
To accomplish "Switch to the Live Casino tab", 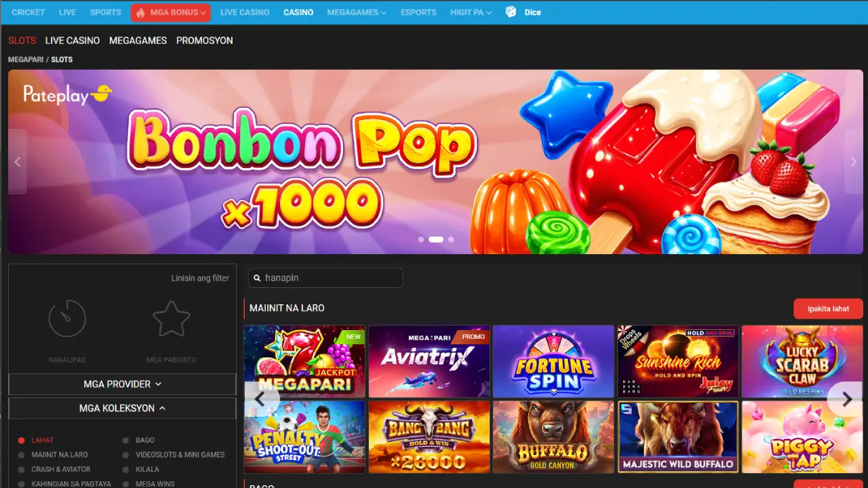I will pos(73,41).
